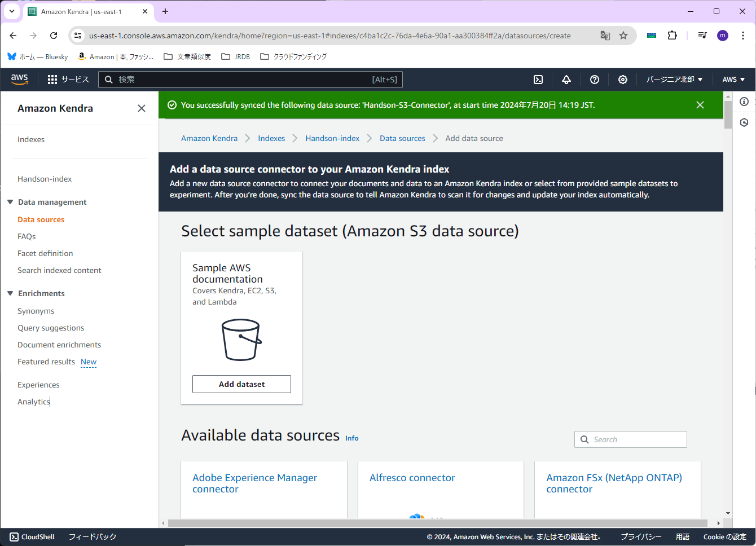Click the browser back arrow
Image resolution: width=756 pixels, height=546 pixels.
(13, 36)
